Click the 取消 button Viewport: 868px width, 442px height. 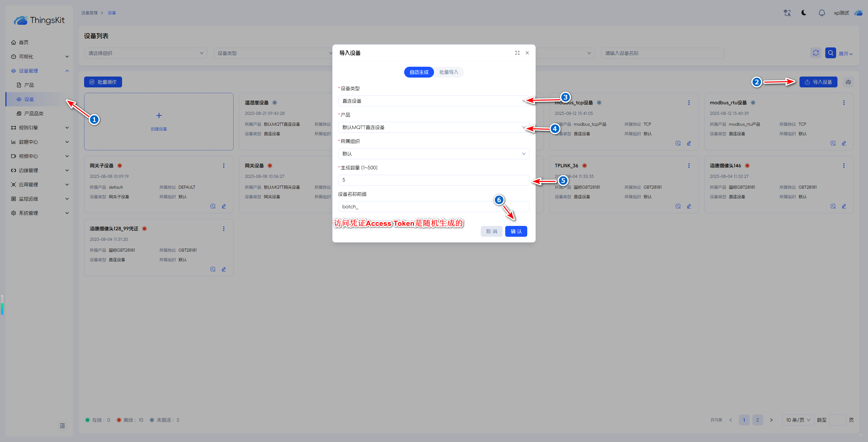pos(491,231)
